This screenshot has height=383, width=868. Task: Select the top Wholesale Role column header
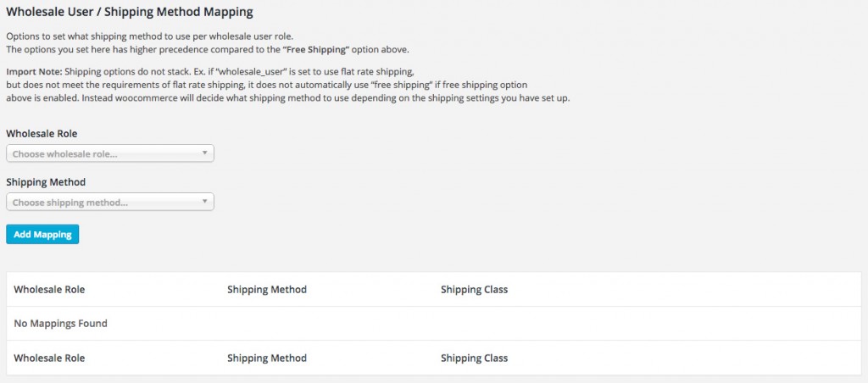pos(49,290)
